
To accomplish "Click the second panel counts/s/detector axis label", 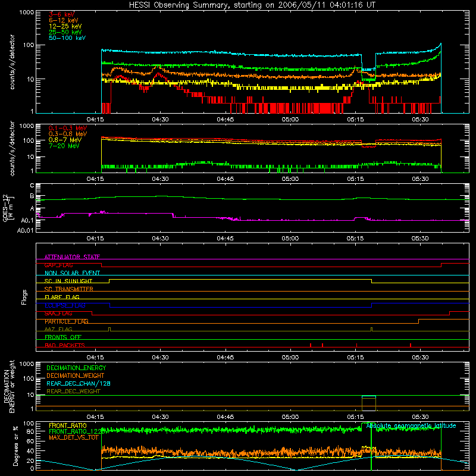I will [12, 148].
